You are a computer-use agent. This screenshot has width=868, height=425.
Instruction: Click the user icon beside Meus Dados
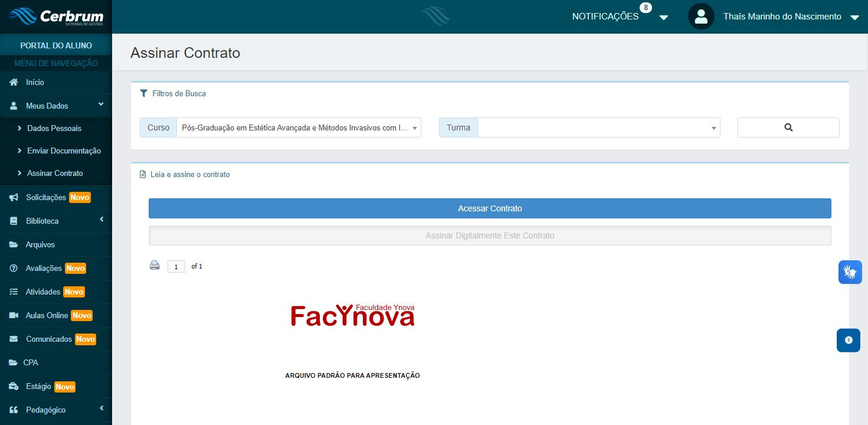tap(14, 106)
